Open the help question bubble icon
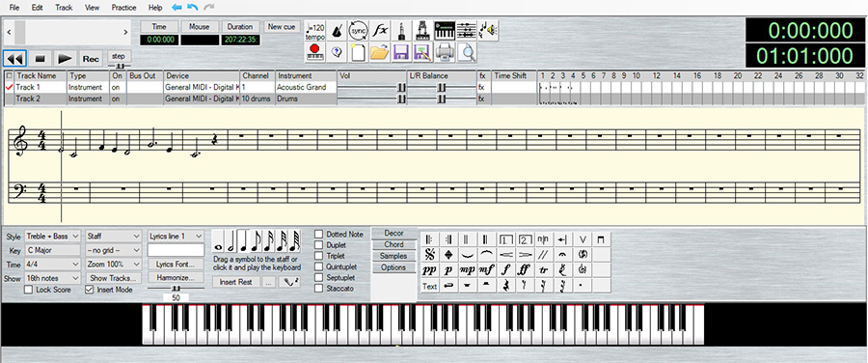The image size is (868, 363). [337, 53]
